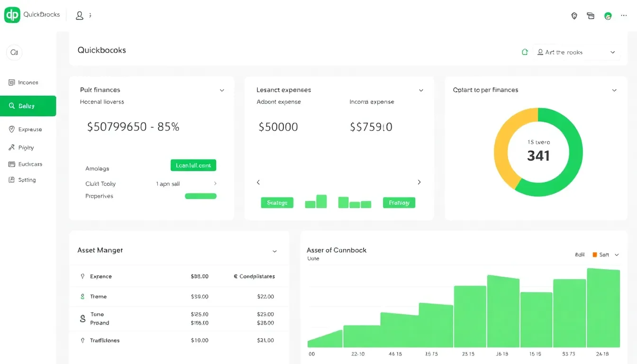
Task: Collapse the Asset Manget panel
Action: 274,251
